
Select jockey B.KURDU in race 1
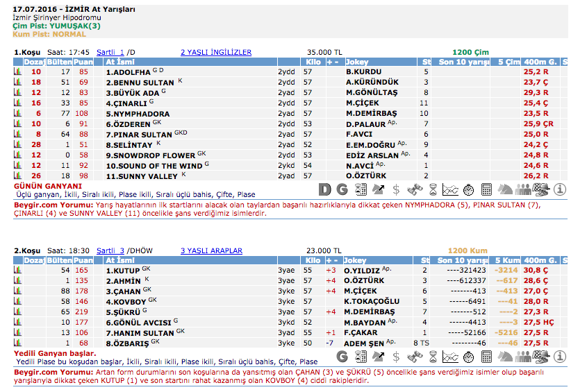[363, 71]
